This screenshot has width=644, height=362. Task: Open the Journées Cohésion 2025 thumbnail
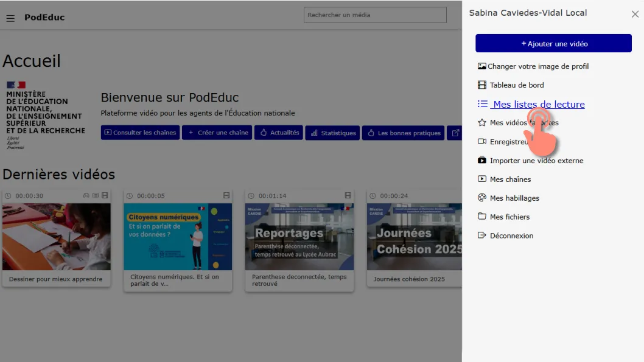coord(415,237)
